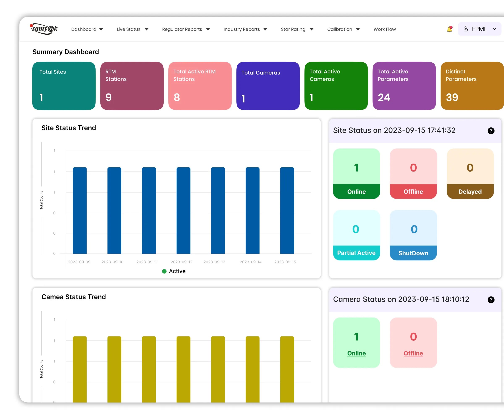Click the camera Offline link
The width and height of the screenshot is (504, 420).
pyautogui.click(x=413, y=353)
